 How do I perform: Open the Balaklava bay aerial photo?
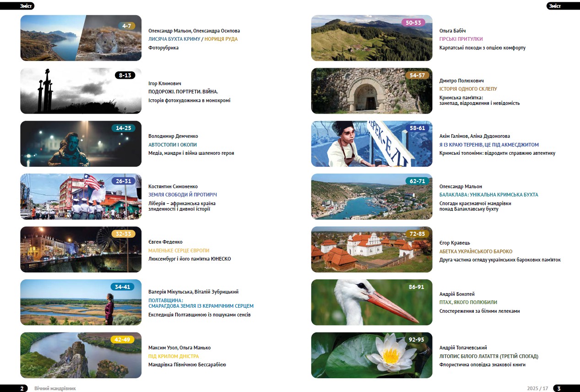371,196
